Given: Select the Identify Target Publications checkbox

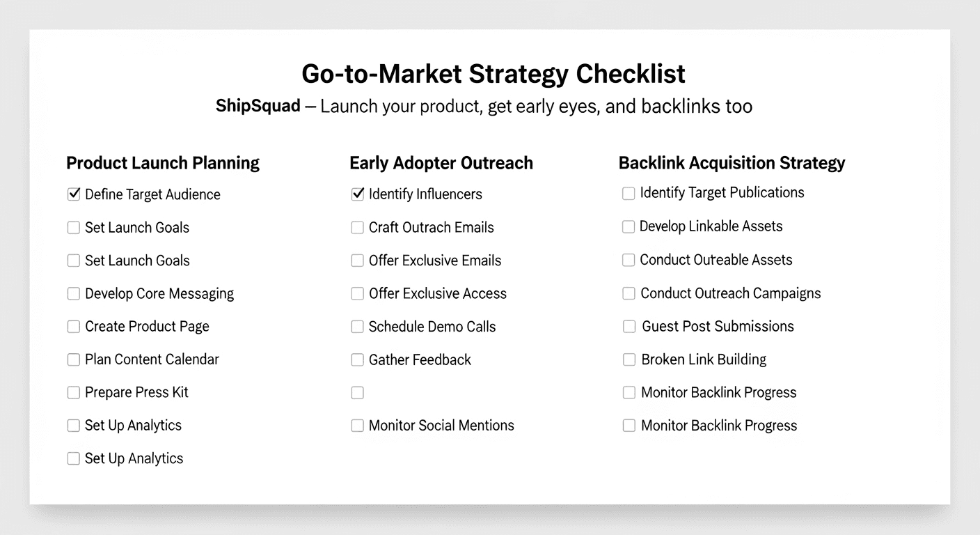Looking at the screenshot, I should [x=629, y=194].
